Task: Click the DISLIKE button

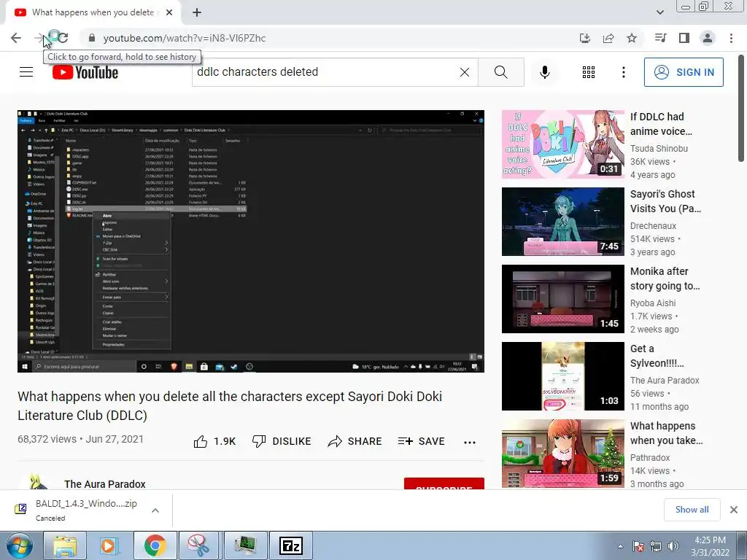Action: pyautogui.click(x=282, y=441)
